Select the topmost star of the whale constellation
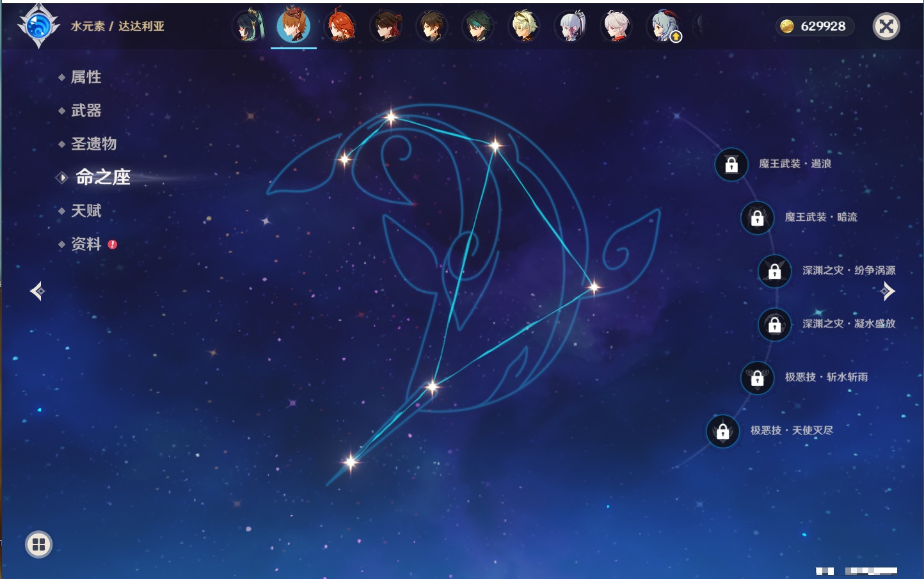 click(391, 116)
